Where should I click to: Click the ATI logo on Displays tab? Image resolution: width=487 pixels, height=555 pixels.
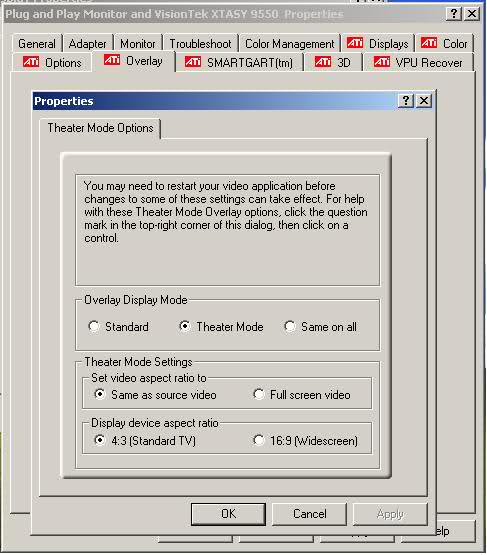pos(355,43)
